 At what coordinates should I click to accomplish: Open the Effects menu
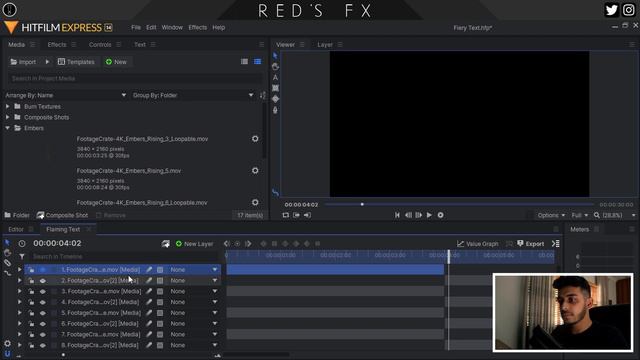point(198,27)
